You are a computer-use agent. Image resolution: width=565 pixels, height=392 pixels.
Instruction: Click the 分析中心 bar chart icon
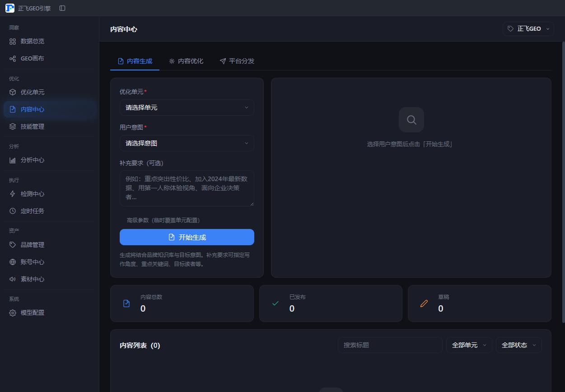click(x=13, y=160)
